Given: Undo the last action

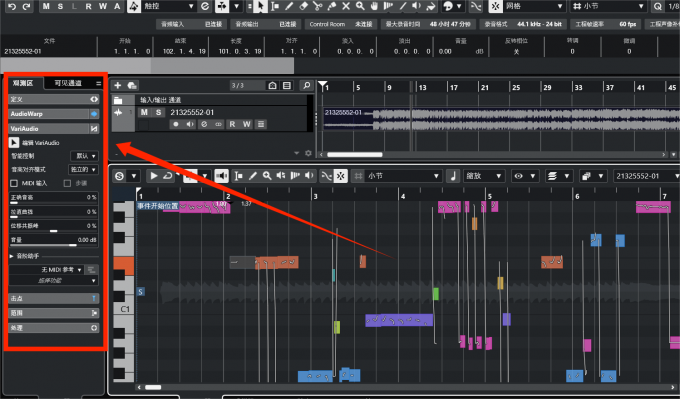Looking at the screenshot, I should point(12,7).
